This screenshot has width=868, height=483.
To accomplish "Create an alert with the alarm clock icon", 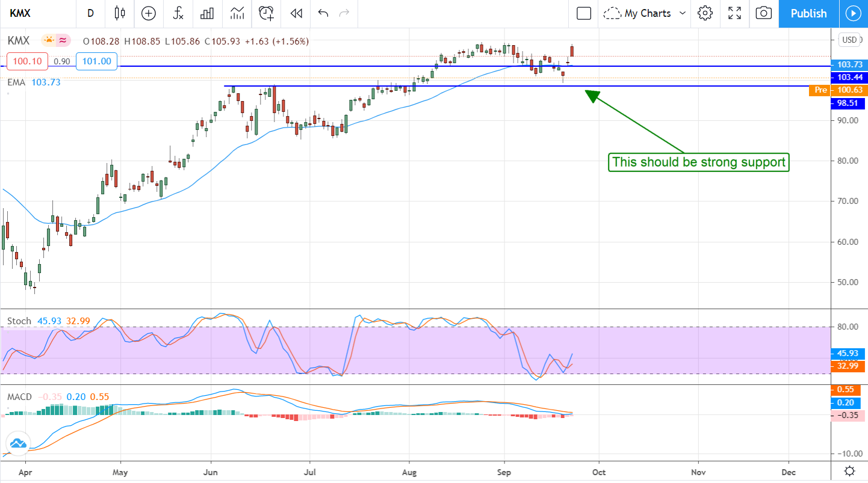I will [x=266, y=13].
